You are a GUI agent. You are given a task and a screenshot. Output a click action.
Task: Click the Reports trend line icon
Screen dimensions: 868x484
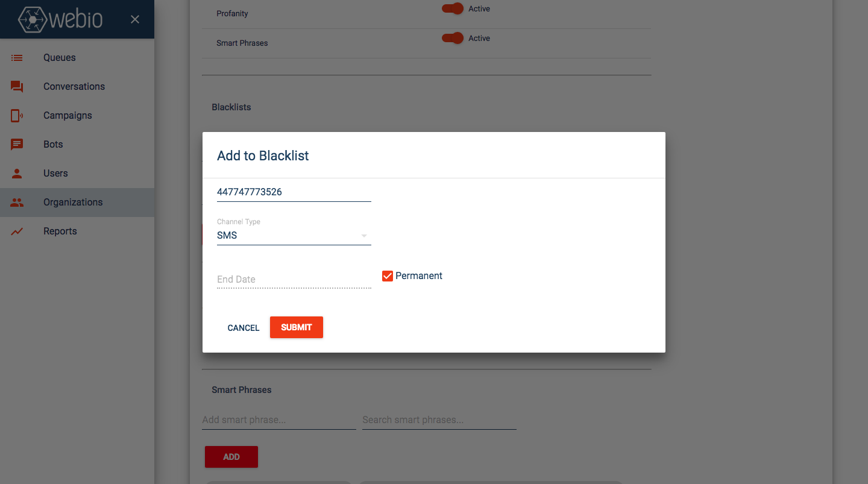coord(17,231)
